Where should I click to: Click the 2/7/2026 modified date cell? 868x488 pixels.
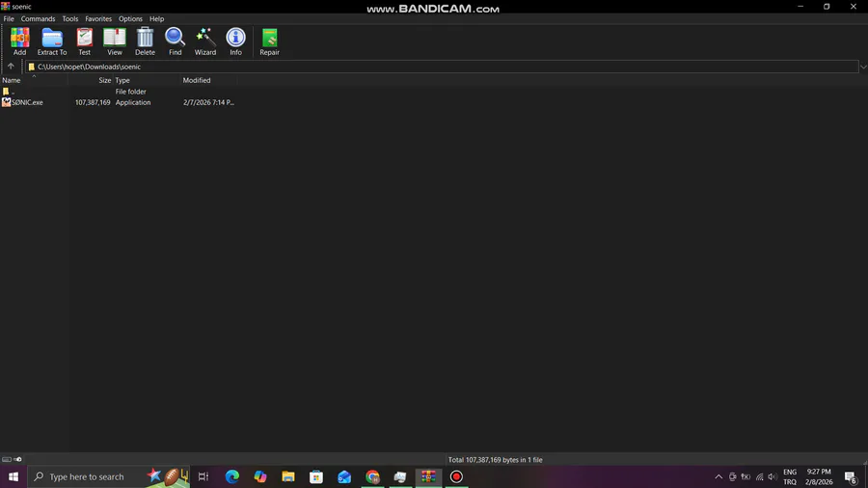(208, 103)
